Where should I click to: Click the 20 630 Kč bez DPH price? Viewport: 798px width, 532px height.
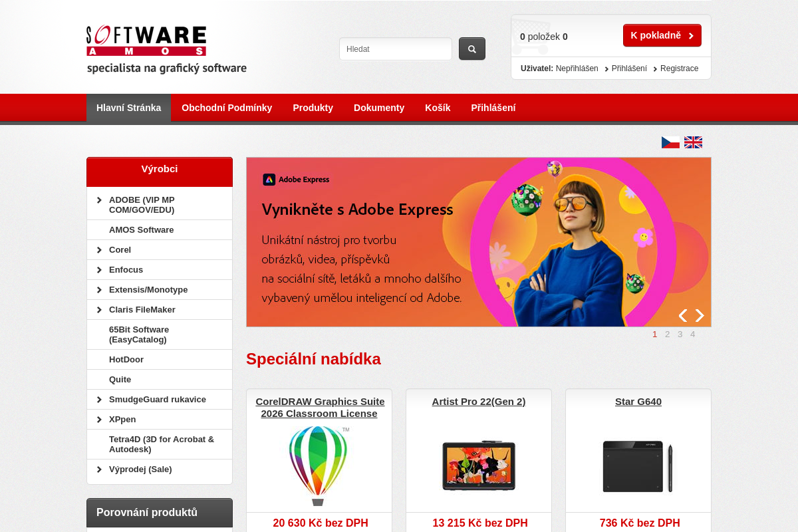click(321, 523)
